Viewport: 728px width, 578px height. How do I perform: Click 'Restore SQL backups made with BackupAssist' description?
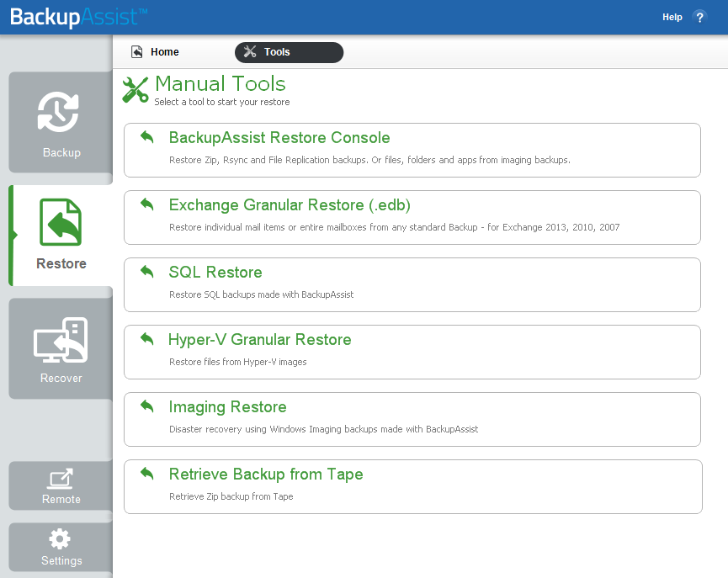click(262, 294)
